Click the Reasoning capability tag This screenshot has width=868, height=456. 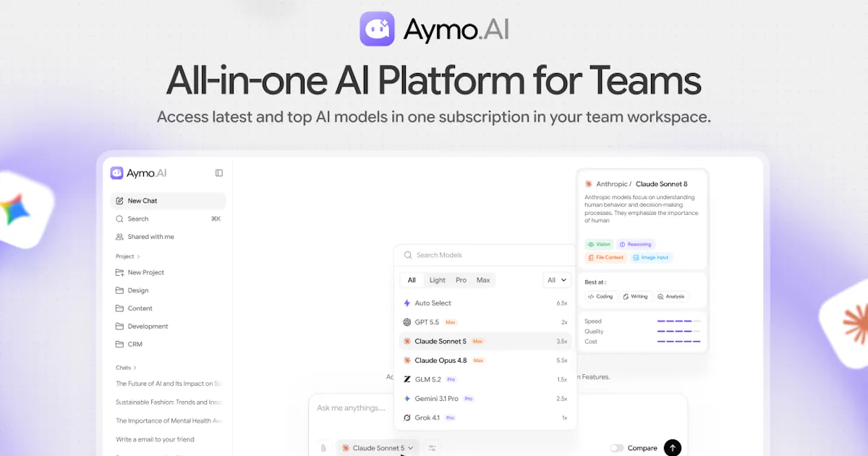(x=636, y=245)
